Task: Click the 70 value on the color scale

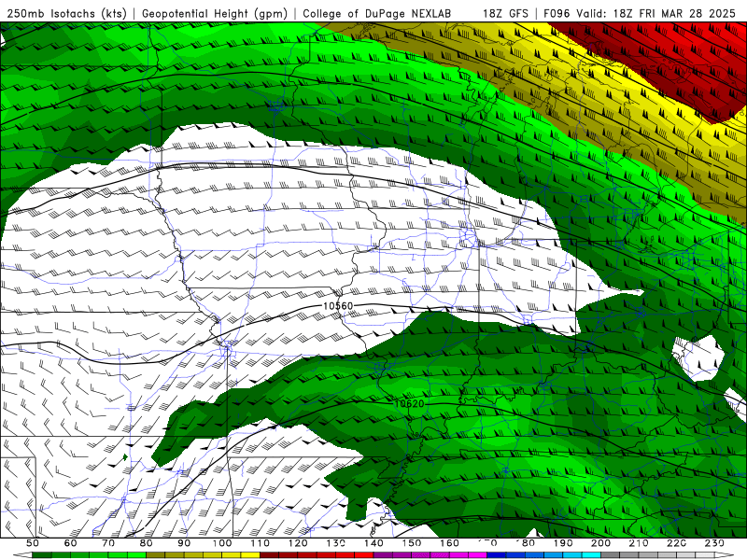Action: coord(108,543)
